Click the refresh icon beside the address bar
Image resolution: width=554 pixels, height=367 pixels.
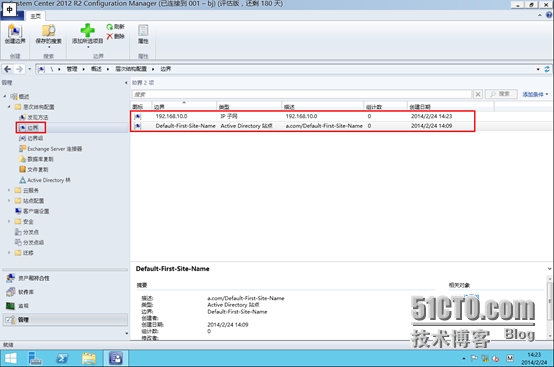pyautogui.click(x=547, y=69)
